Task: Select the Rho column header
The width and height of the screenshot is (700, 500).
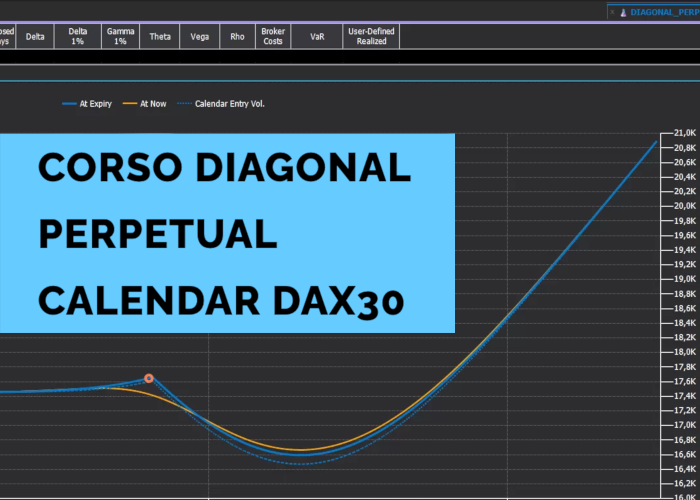Action: click(238, 37)
